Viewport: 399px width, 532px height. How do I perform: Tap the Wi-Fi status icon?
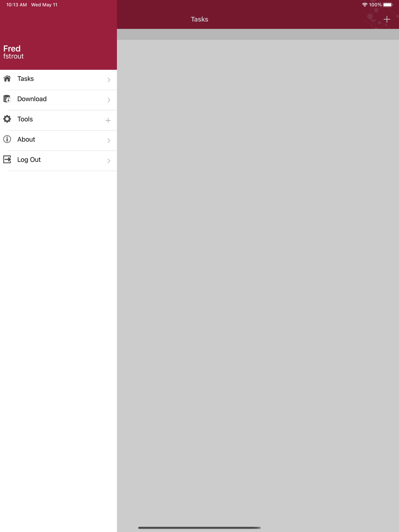coord(365,5)
